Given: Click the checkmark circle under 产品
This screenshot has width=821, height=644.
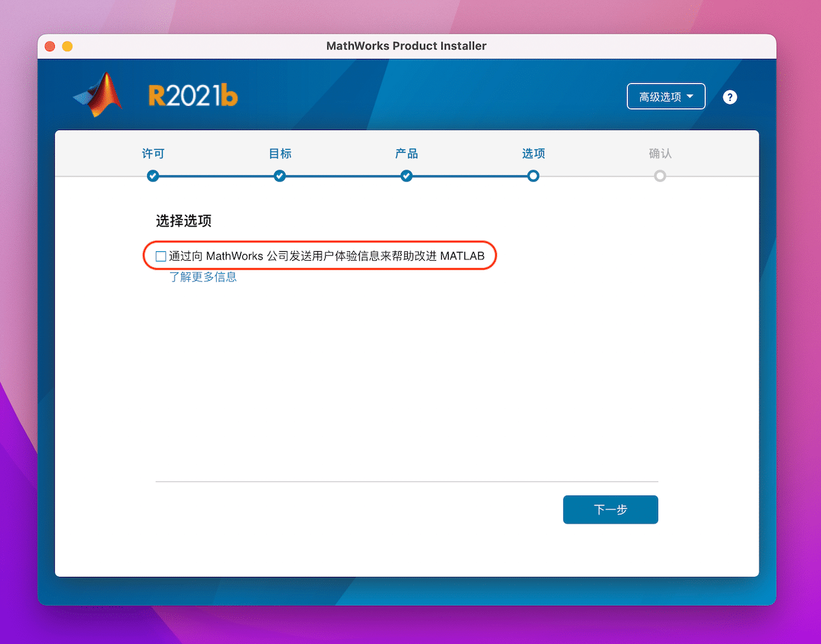Looking at the screenshot, I should pyautogui.click(x=406, y=176).
